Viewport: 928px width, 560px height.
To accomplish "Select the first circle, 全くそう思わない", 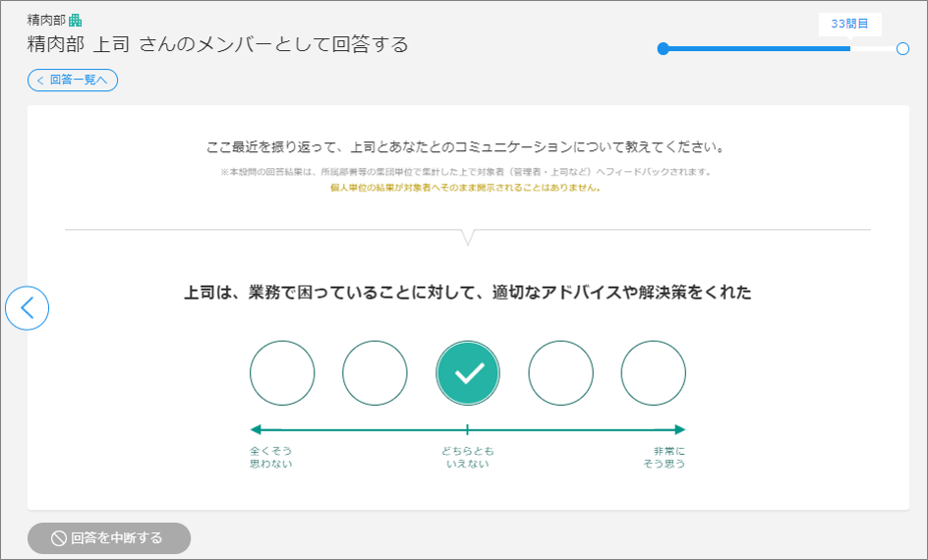I will click(282, 373).
